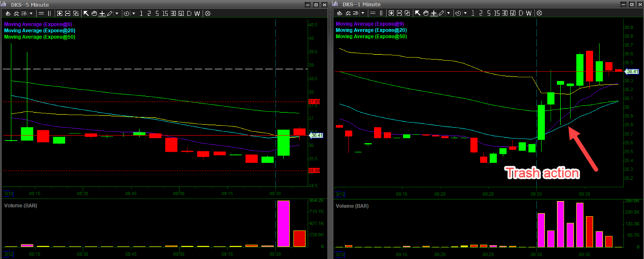Viewport: 644px width, 259px height.
Task: Click the candlestick chart-type icon in the 1 Minute toolbar
Action: (x=339, y=13)
